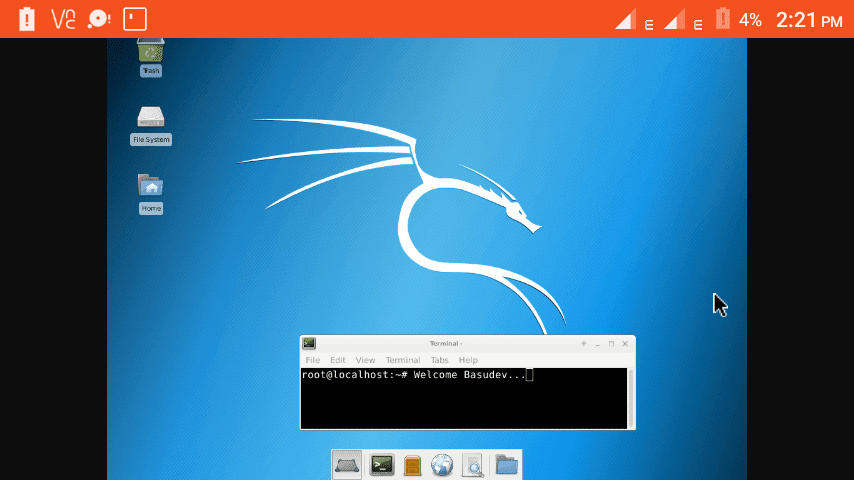Click the terminal prompt line text area
The height and width of the screenshot is (480, 854).
[x=417, y=375]
